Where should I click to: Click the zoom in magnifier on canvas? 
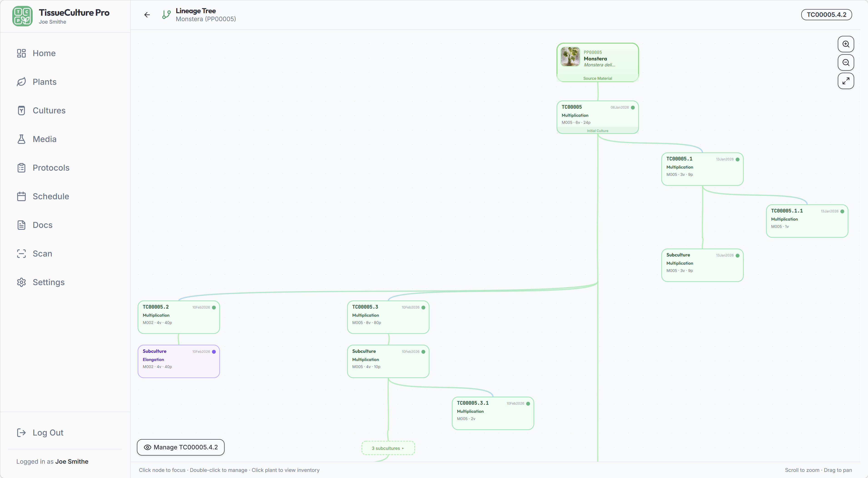846,44
